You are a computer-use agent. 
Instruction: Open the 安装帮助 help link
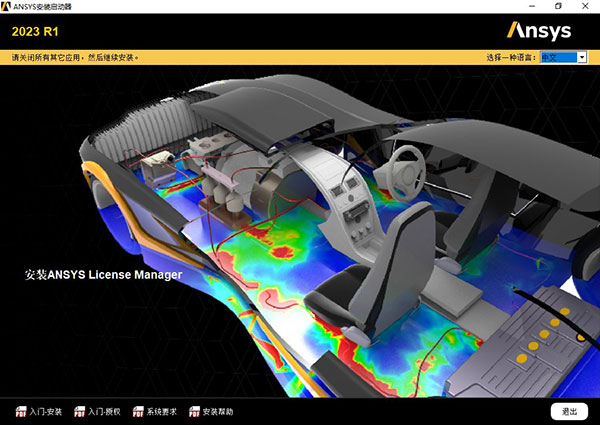(218, 411)
